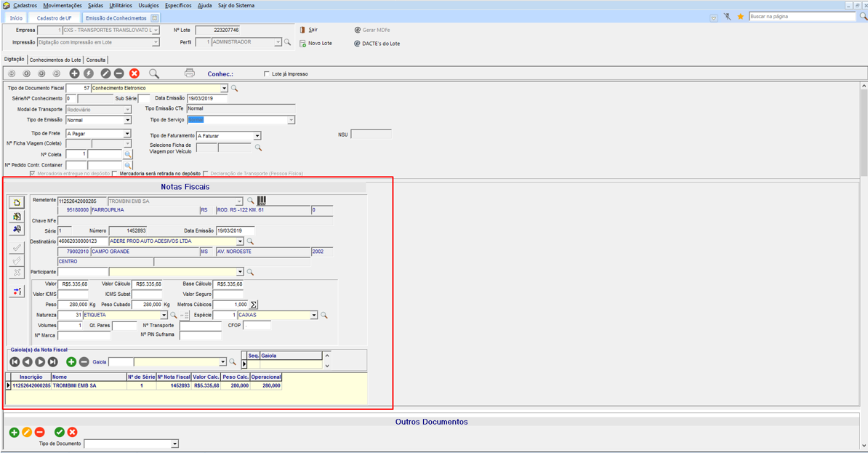Search Natureza with magnifier icon
Screen dimensions: 868x453
click(x=173, y=315)
